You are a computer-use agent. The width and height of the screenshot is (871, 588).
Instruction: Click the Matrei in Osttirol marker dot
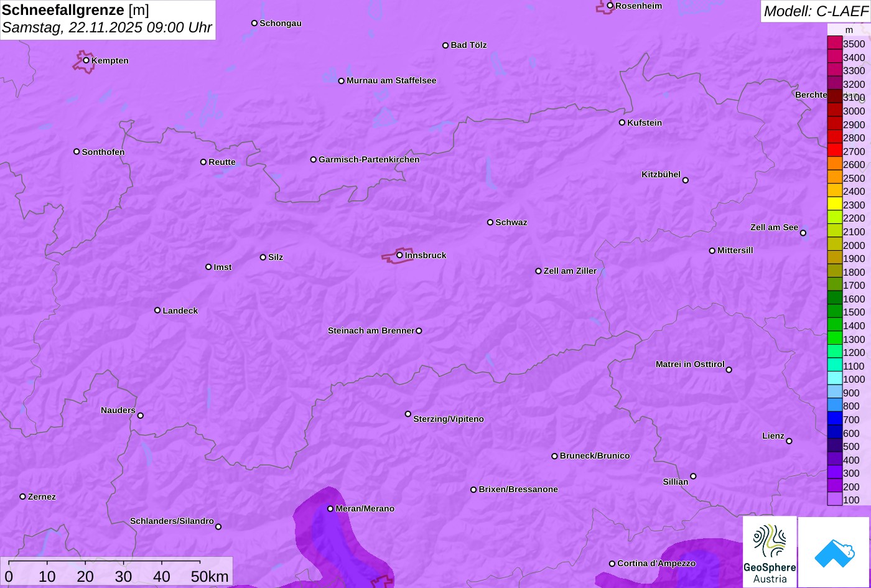pos(729,370)
